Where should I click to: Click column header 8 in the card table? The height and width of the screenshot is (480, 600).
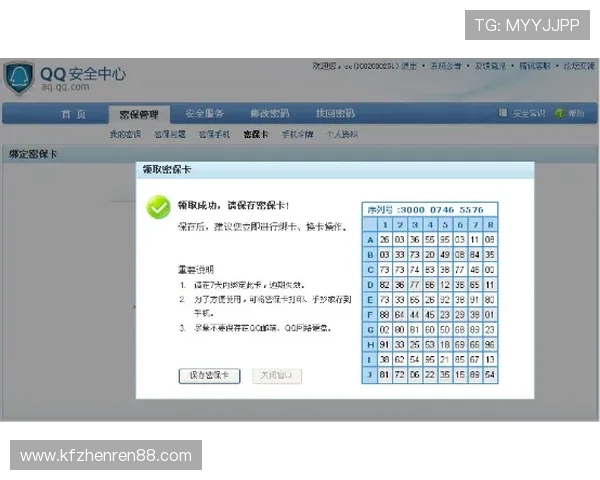coord(490,225)
